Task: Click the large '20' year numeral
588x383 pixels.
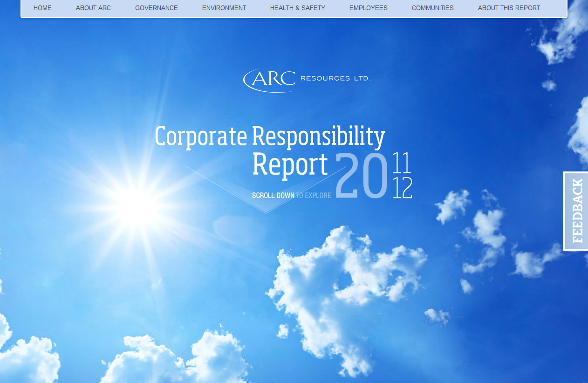Action: click(362, 176)
